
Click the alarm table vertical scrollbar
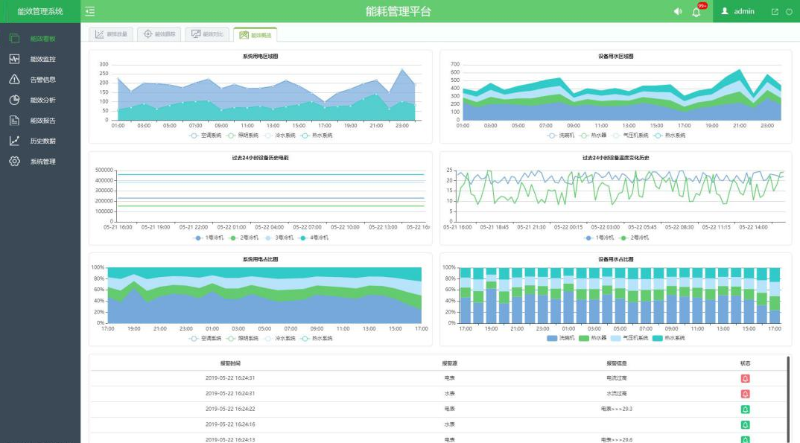tap(788, 385)
